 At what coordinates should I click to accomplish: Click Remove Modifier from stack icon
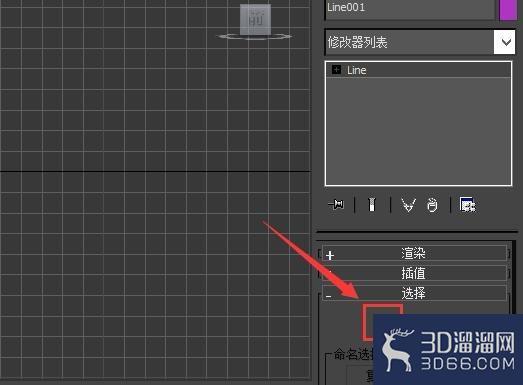pyautogui.click(x=432, y=205)
